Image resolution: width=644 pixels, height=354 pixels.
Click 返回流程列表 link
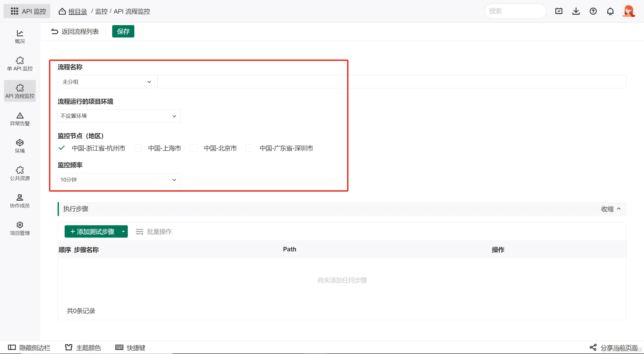tap(75, 31)
